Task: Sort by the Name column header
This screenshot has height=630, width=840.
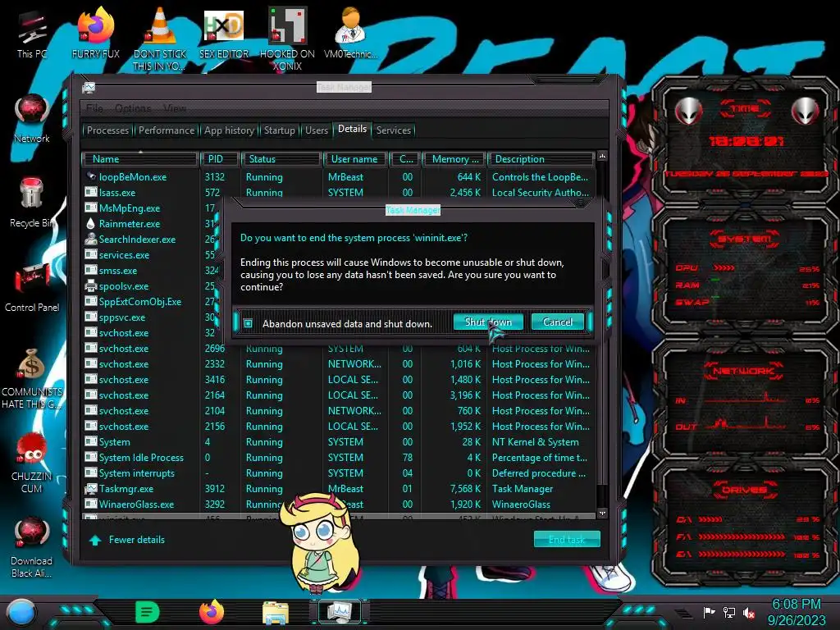Action: pyautogui.click(x=139, y=159)
